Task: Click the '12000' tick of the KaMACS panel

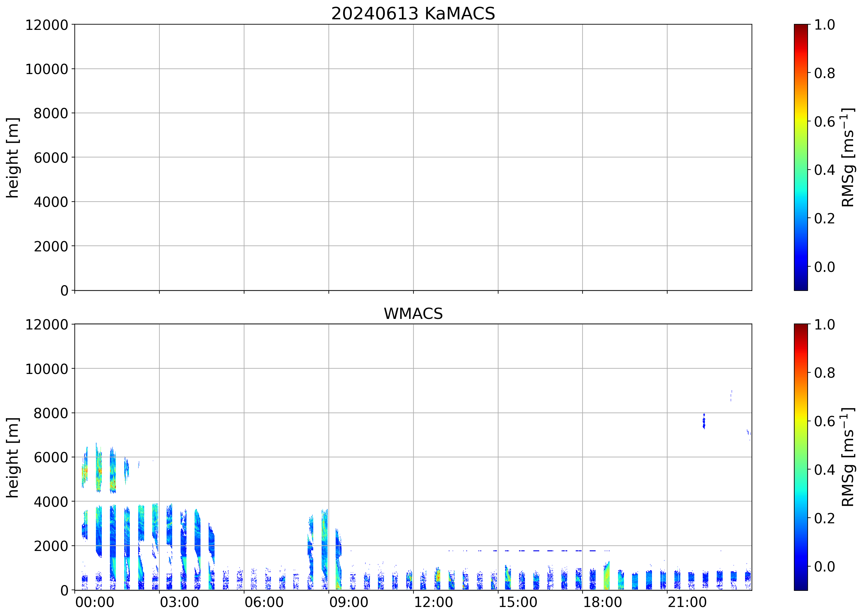Action: pyautogui.click(x=46, y=25)
